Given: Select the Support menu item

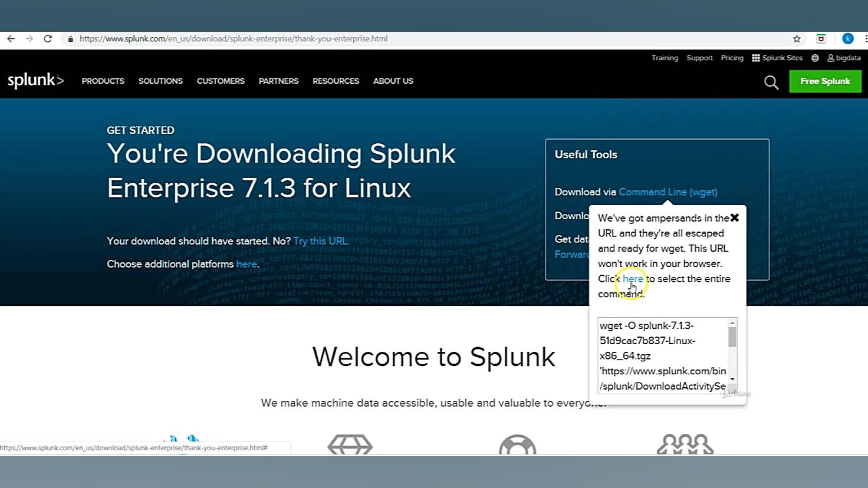Looking at the screenshot, I should (699, 58).
